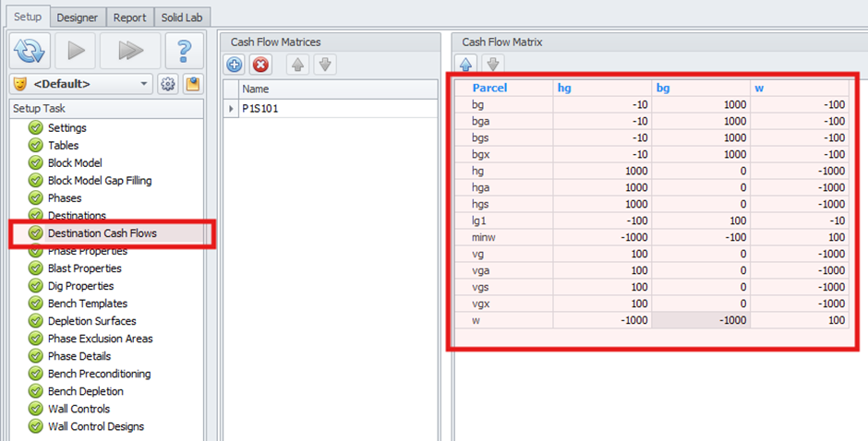Open help with the question mark icon
This screenshot has width=868, height=441.
coord(184,51)
